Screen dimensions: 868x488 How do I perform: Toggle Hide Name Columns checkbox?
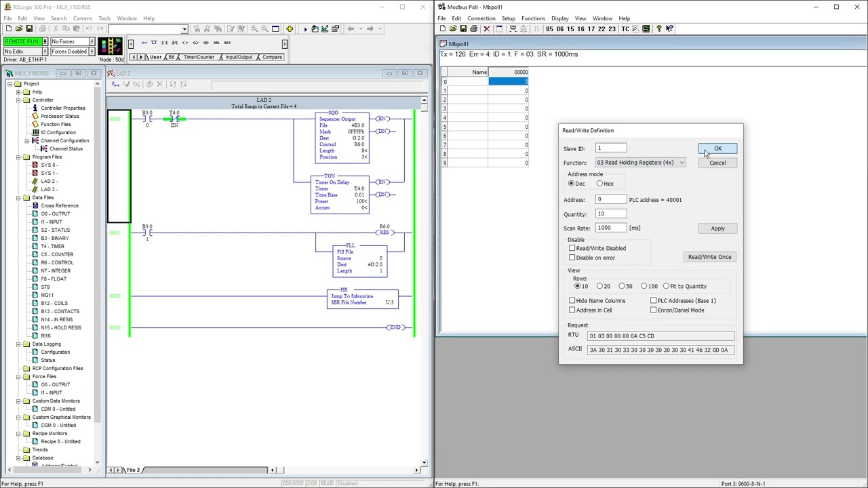[572, 300]
